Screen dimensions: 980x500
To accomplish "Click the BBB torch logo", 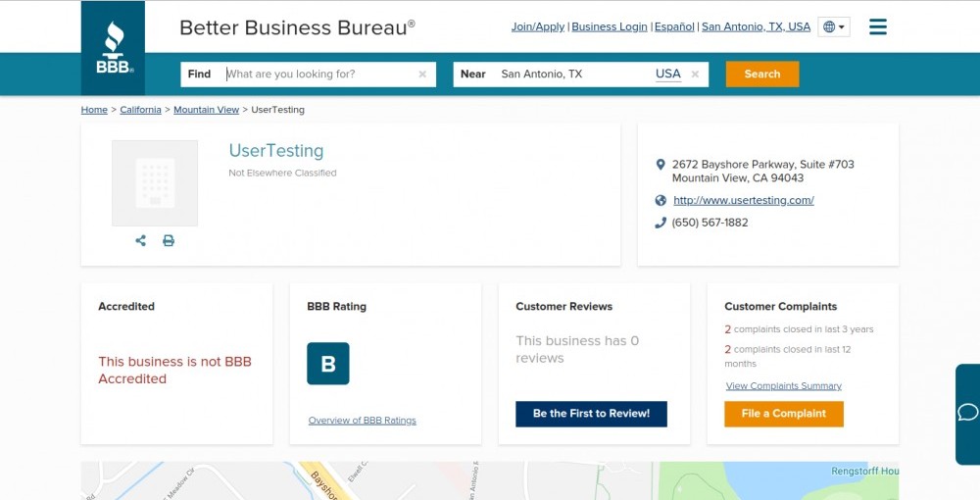I will 113,47.
